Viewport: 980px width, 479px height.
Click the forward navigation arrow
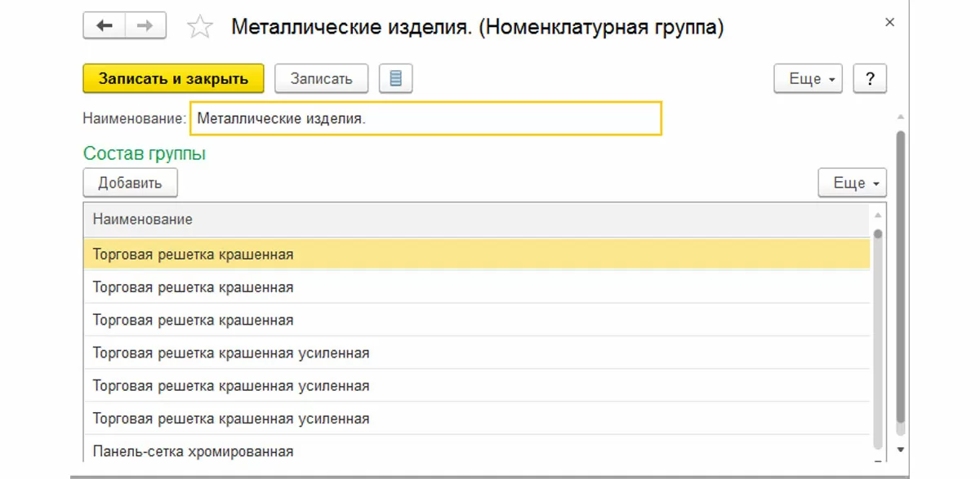pyautogui.click(x=145, y=26)
